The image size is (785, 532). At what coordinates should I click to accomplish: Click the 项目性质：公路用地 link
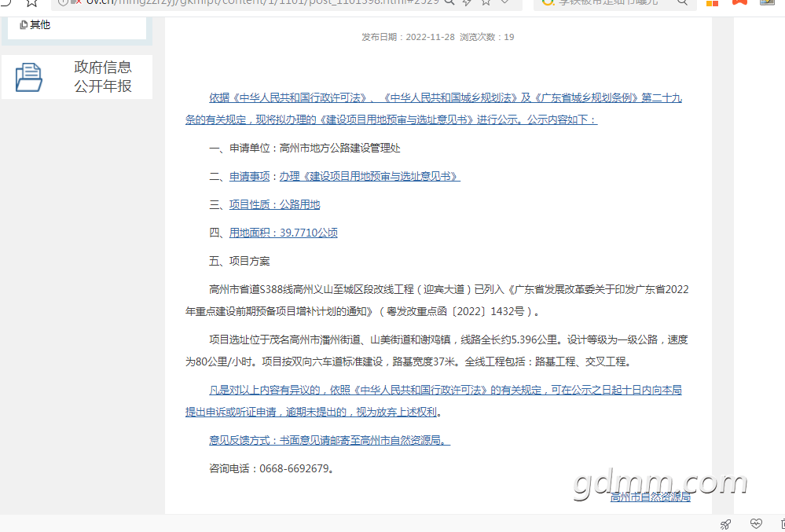(274, 204)
